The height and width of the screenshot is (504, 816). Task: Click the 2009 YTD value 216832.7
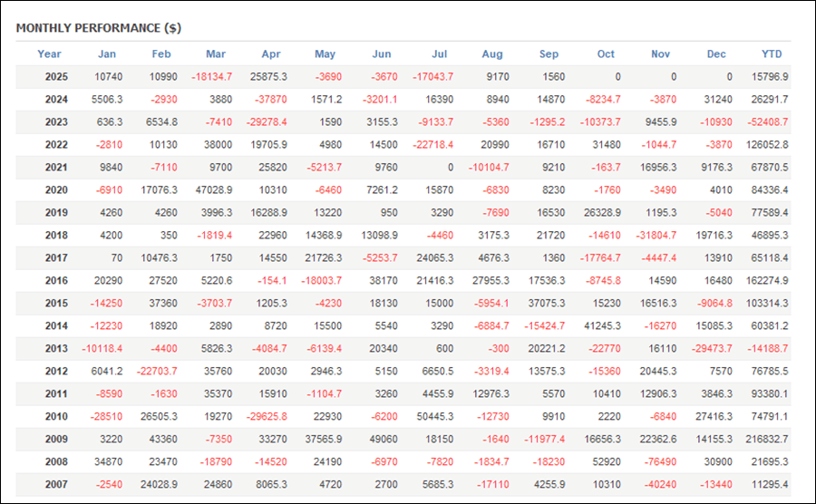766,440
